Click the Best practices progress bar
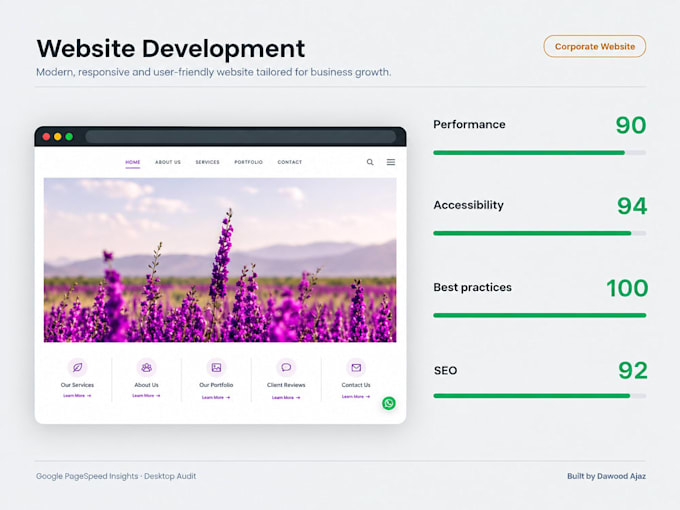The height and width of the screenshot is (510, 680). (539, 315)
